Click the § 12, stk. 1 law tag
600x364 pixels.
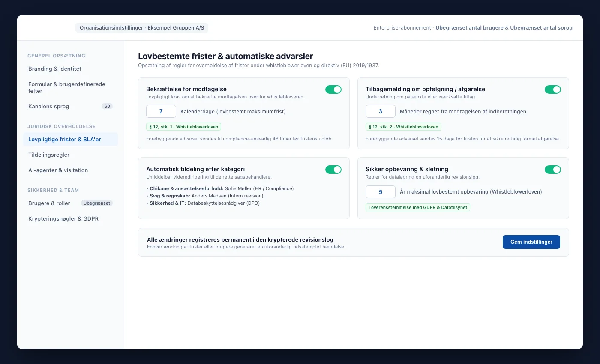pyautogui.click(x=184, y=127)
